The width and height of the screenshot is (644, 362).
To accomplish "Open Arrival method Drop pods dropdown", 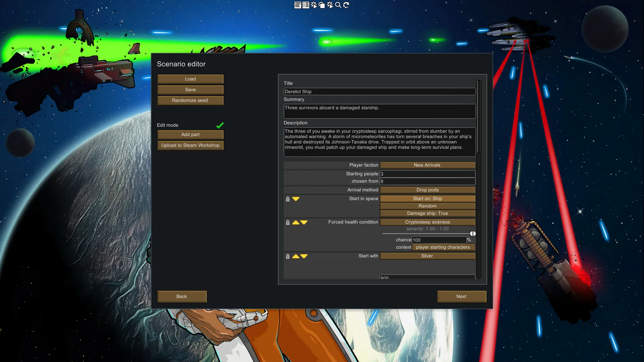I will pyautogui.click(x=427, y=190).
